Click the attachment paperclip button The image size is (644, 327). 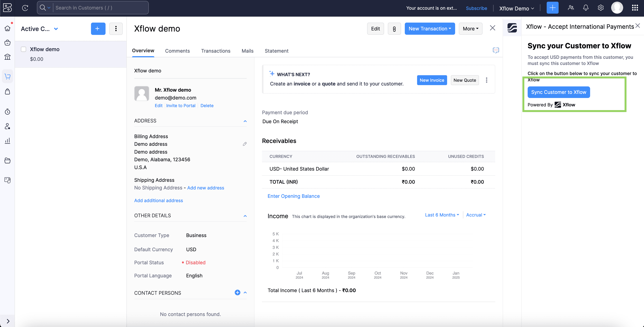tap(394, 29)
